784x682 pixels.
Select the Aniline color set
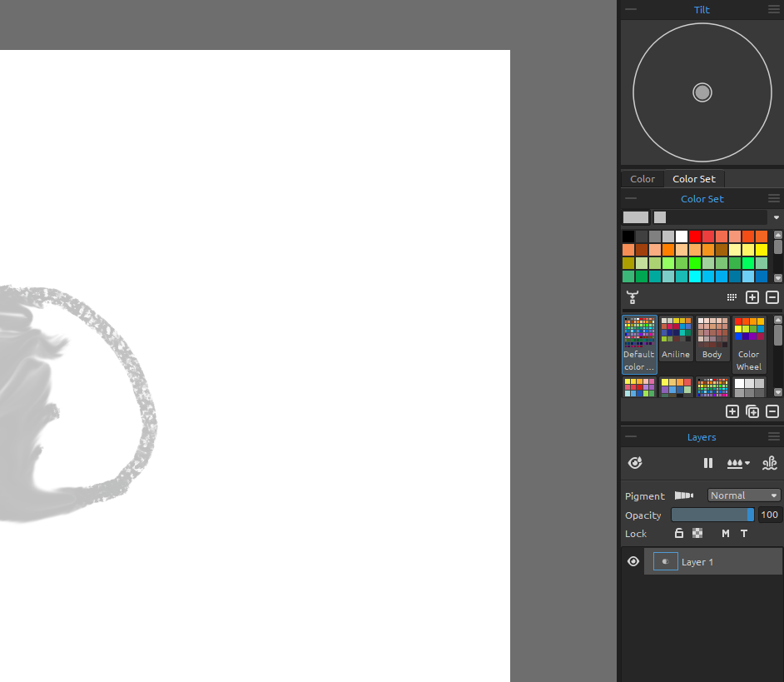coord(676,338)
